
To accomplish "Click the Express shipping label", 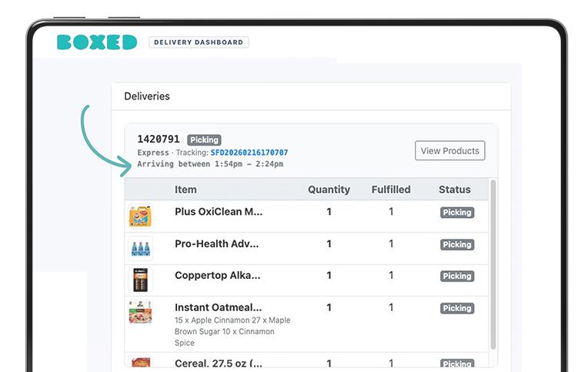I will click(x=153, y=152).
